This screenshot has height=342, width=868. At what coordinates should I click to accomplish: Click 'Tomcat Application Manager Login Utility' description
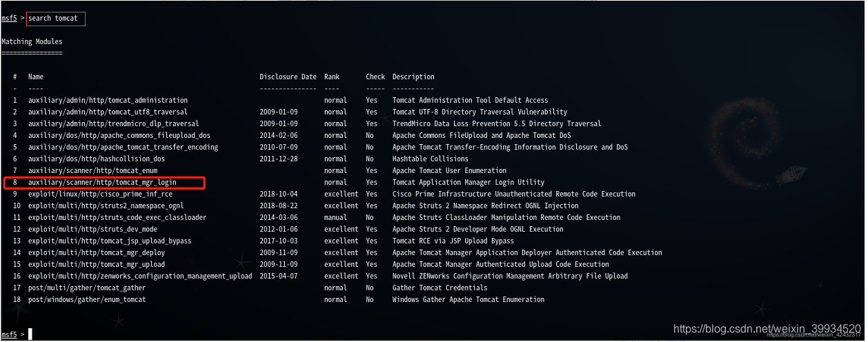click(468, 182)
